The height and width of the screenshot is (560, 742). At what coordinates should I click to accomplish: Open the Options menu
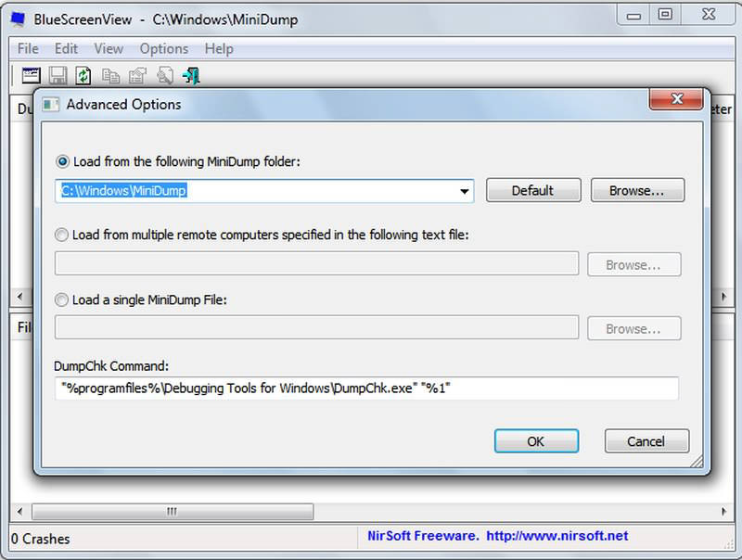pos(164,49)
